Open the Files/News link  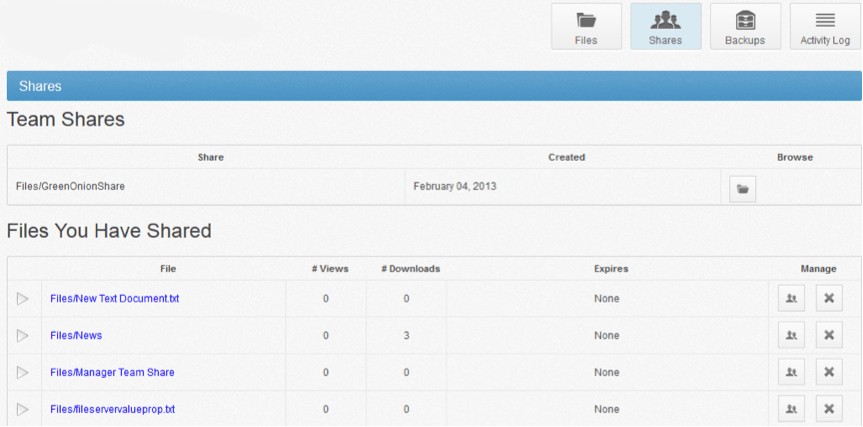76,336
